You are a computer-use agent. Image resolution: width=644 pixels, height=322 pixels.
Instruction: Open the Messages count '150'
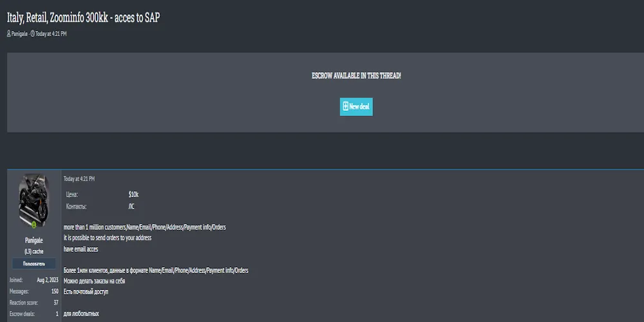click(x=55, y=291)
